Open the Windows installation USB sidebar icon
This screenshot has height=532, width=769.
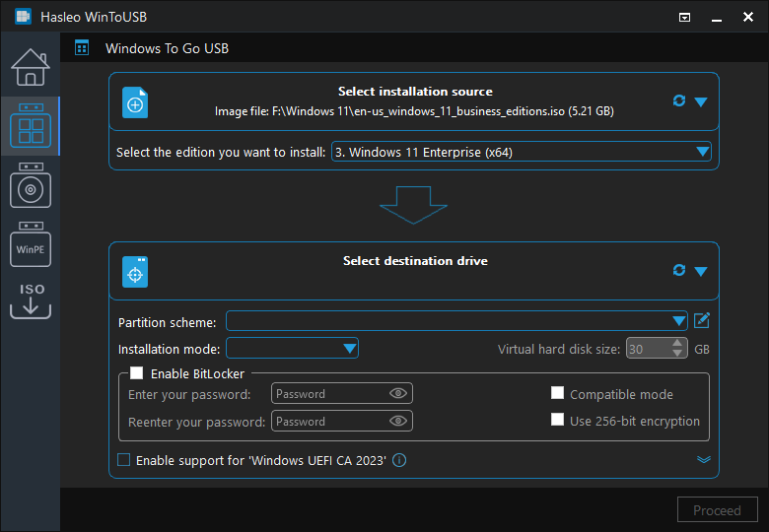point(31,185)
